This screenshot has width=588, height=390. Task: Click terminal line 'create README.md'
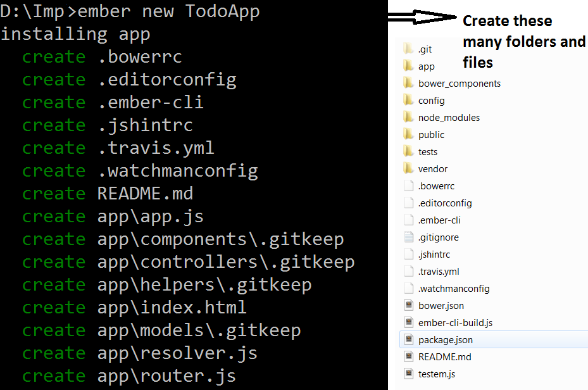point(108,194)
